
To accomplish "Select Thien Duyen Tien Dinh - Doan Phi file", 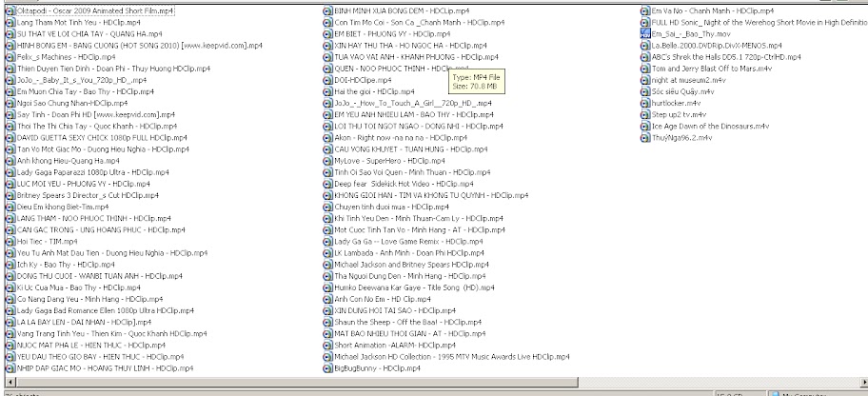I will pyautogui.click(x=113, y=69).
